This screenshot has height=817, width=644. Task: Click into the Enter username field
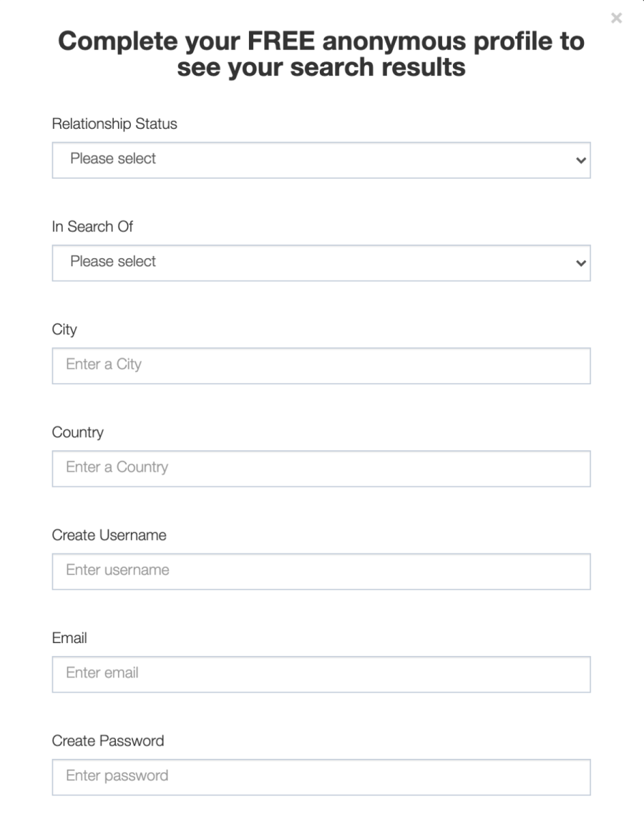coord(321,572)
